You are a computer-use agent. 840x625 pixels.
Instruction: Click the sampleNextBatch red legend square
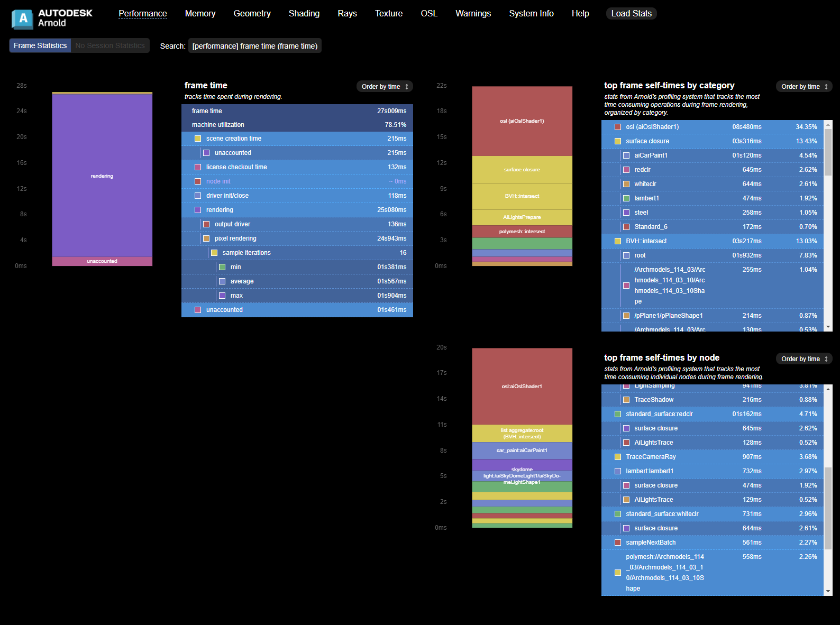pyautogui.click(x=617, y=543)
